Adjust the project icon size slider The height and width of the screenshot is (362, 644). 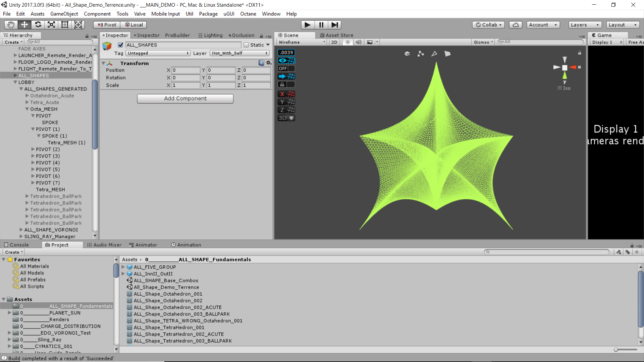[x=616, y=350]
